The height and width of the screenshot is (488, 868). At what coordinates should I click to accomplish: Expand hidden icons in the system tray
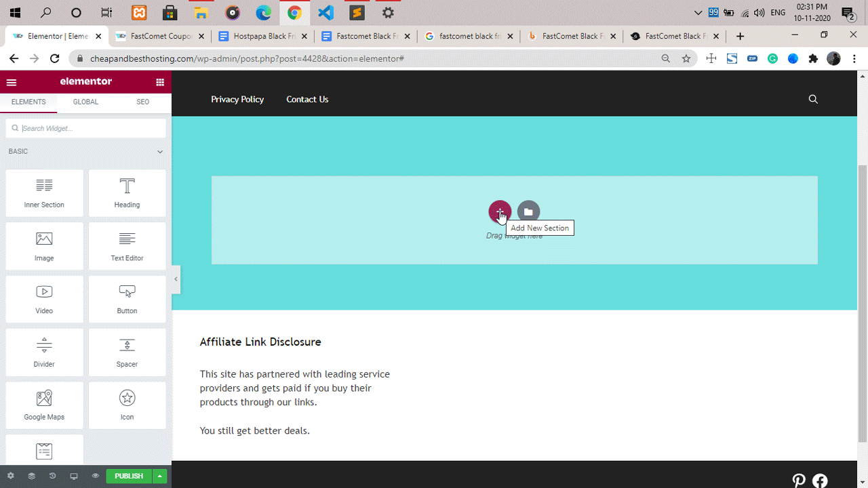coord(698,12)
